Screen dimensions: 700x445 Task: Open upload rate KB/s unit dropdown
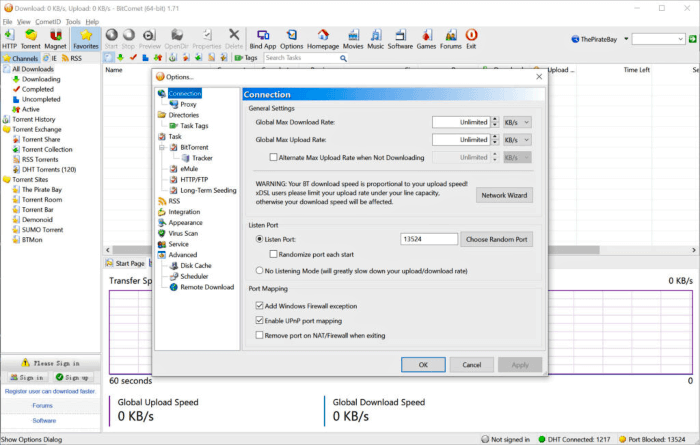(517, 140)
